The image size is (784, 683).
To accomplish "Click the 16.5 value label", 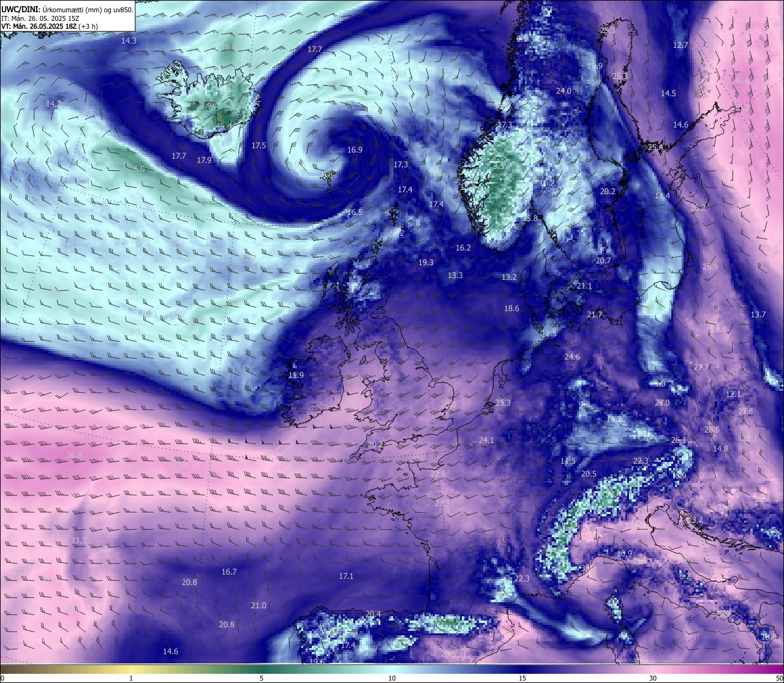I will click(355, 212).
